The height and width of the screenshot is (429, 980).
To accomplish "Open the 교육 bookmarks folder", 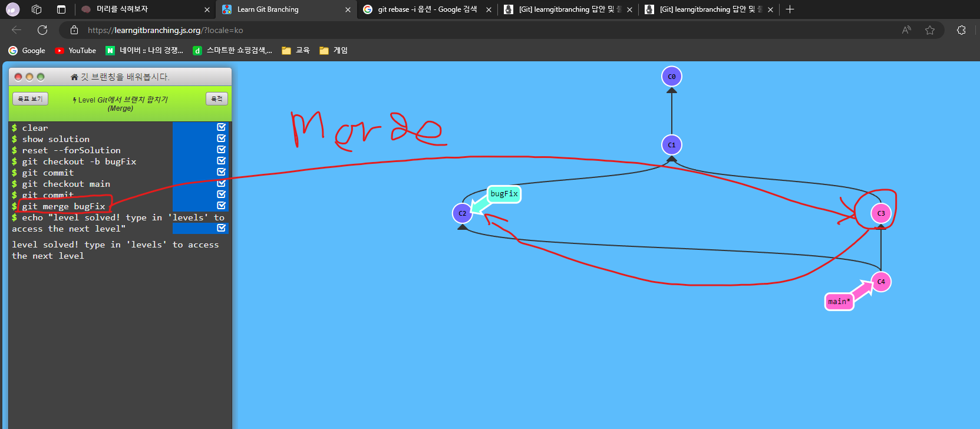I will (x=296, y=51).
